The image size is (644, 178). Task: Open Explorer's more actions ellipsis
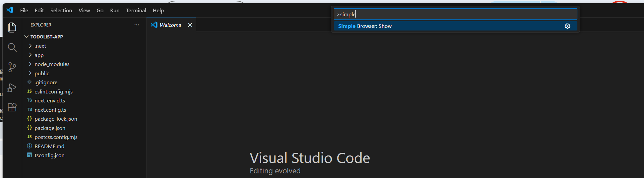click(x=137, y=25)
